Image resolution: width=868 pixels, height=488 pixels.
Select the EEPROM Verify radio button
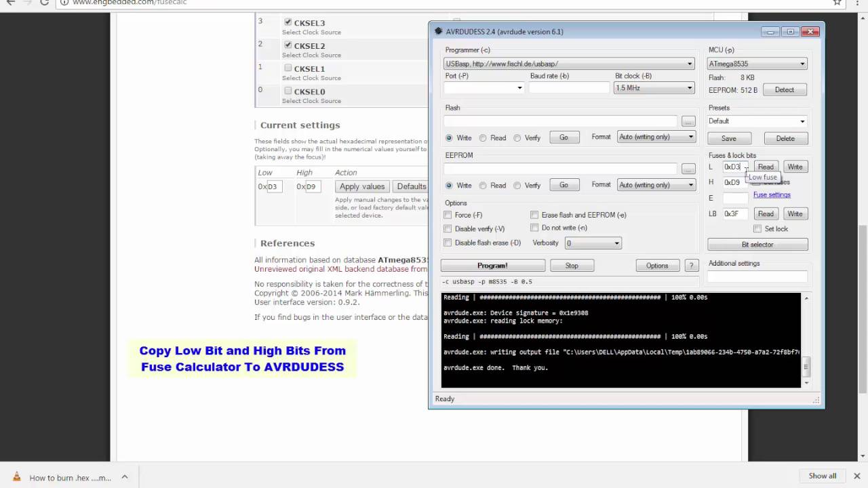[517, 185]
